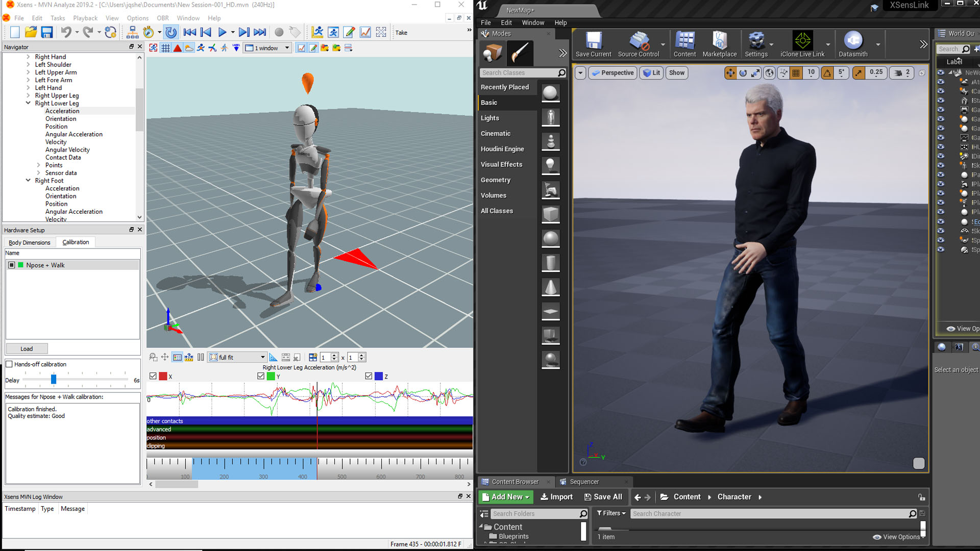Image resolution: width=980 pixels, height=551 pixels.
Task: Collapse the Right Foot tree node
Action: (x=28, y=180)
